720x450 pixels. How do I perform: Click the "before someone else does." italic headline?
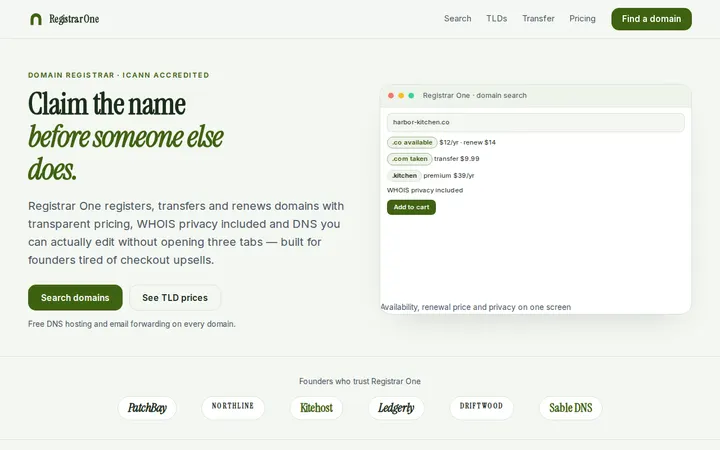click(126, 153)
